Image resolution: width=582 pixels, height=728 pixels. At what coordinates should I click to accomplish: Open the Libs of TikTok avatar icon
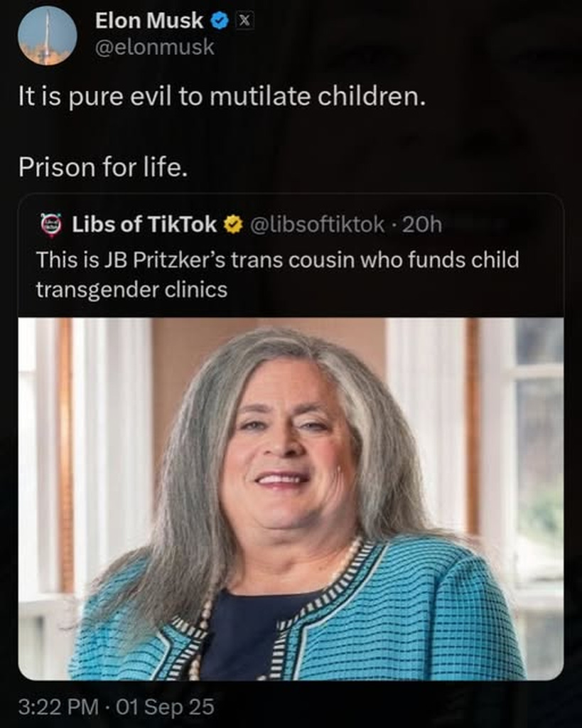[51, 225]
